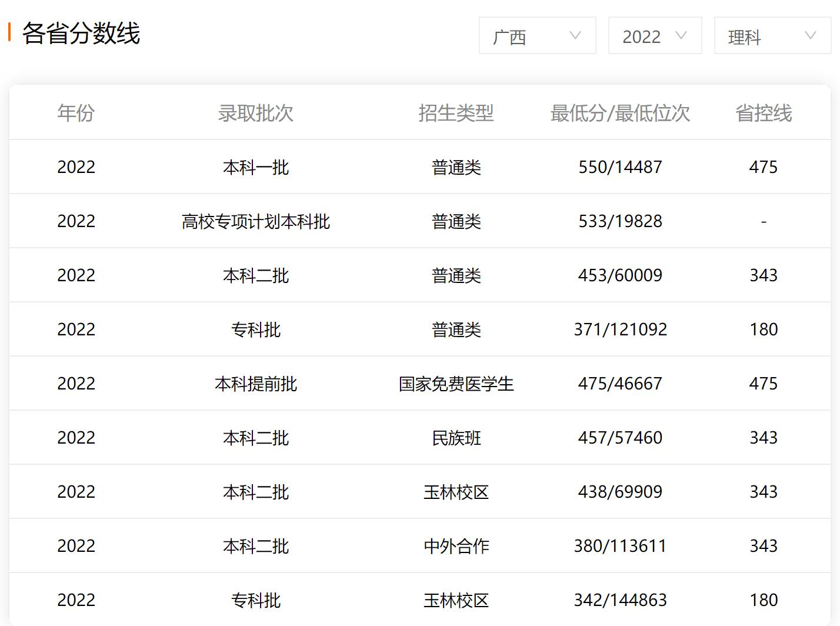Viewport: 840px width, 626px height.
Task: Click the 年份 column header
Action: point(76,112)
